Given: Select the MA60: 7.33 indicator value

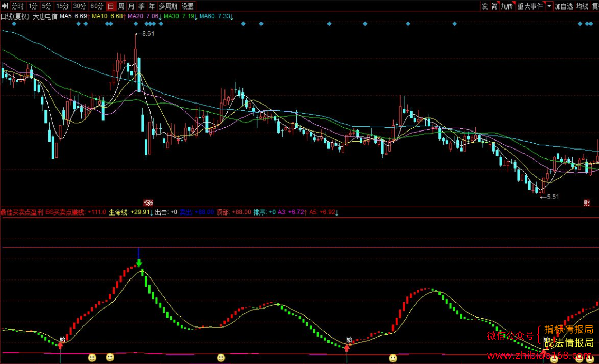Looking at the screenshot, I should point(216,16).
